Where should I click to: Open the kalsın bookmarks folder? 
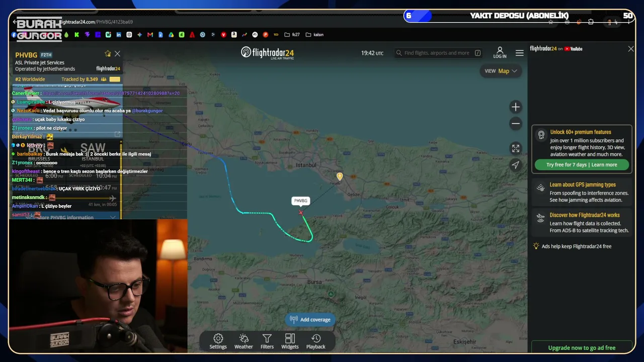[314, 35]
